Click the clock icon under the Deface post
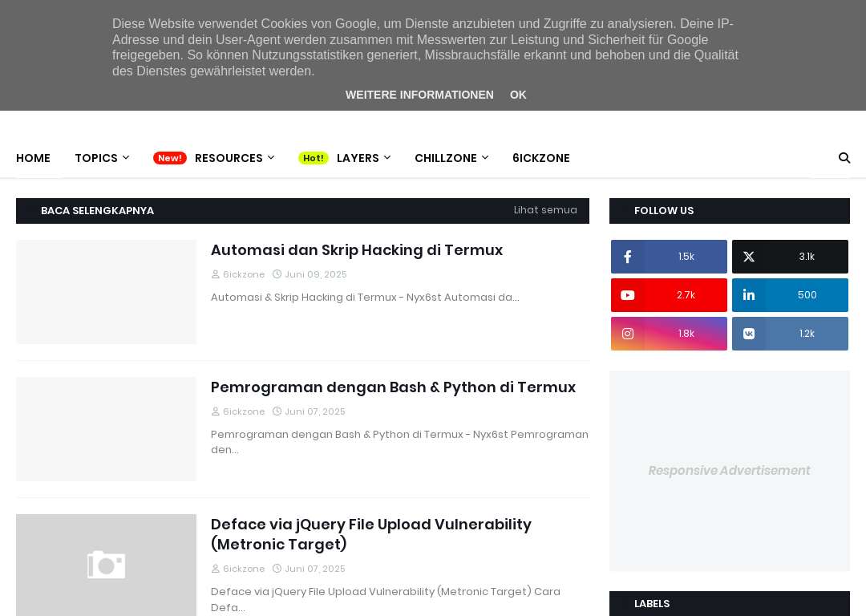Image resolution: width=866 pixels, height=616 pixels. pyautogui.click(x=277, y=569)
